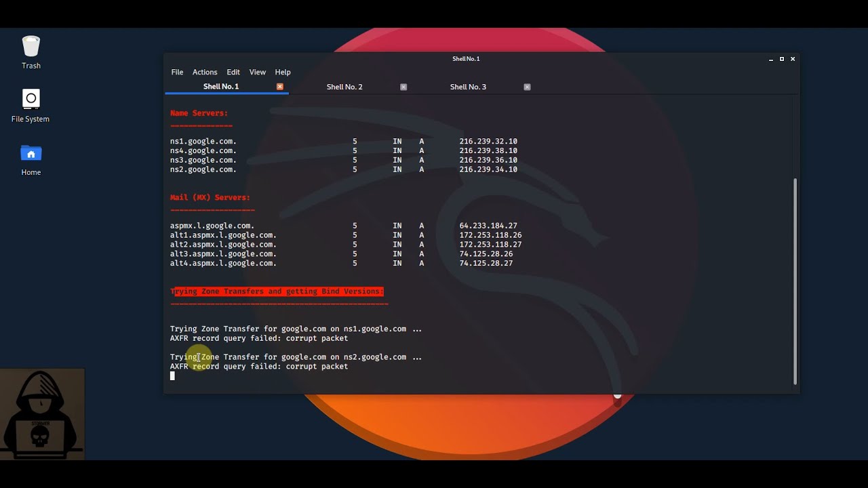The height and width of the screenshot is (488, 868).
Task: Click IP address 172.253.118.26
Action: [490, 235]
